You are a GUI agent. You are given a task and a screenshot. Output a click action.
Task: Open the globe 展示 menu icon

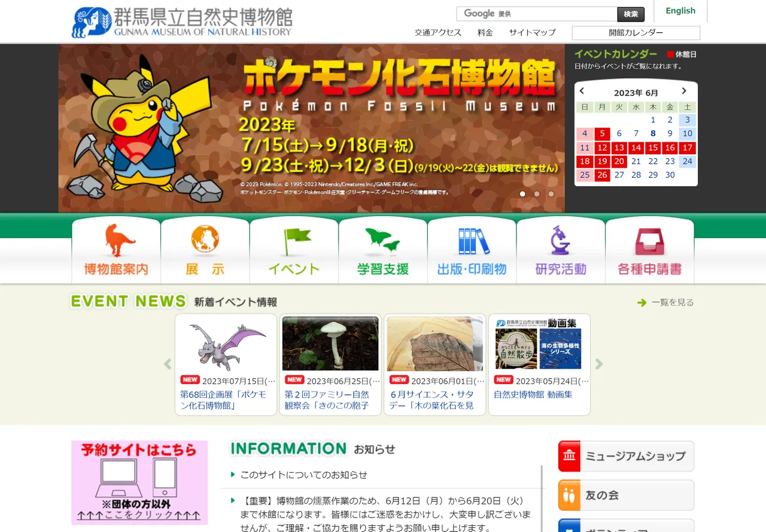(205, 239)
